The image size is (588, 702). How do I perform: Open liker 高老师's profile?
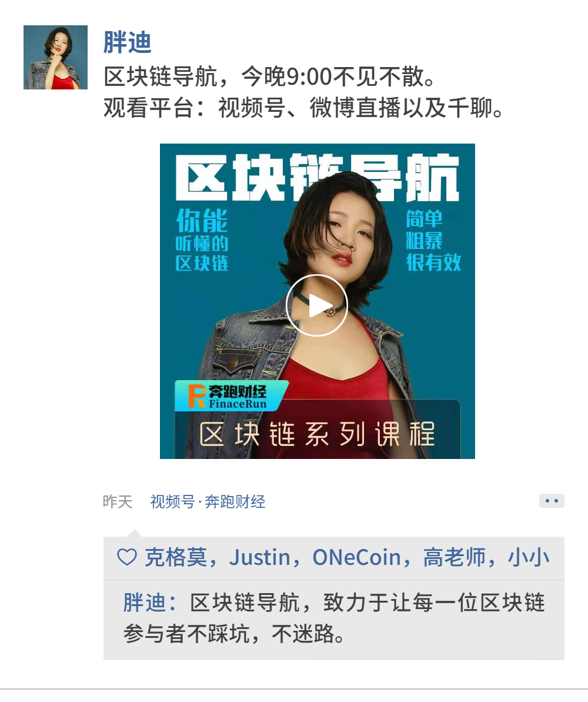point(454,557)
